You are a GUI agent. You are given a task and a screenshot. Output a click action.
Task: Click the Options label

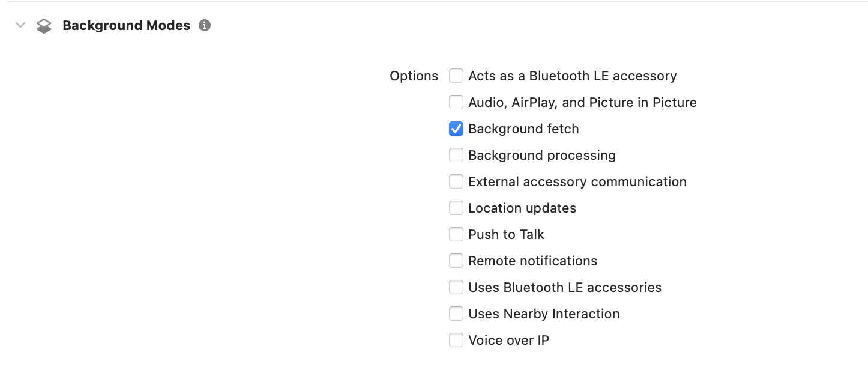point(414,76)
